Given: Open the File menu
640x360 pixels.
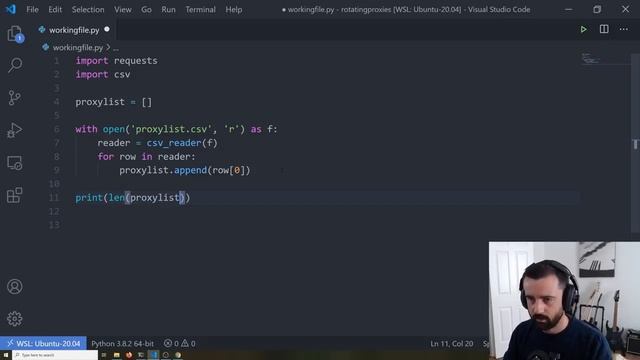Looking at the screenshot, I should click(32, 9).
